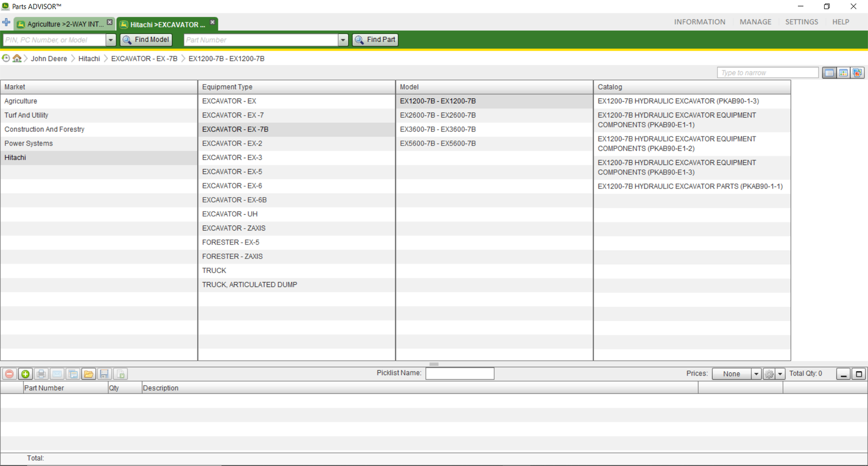Click EX1200-7B - EX1200-7B in the breadcrumb
The image size is (868, 466).
[x=226, y=59]
